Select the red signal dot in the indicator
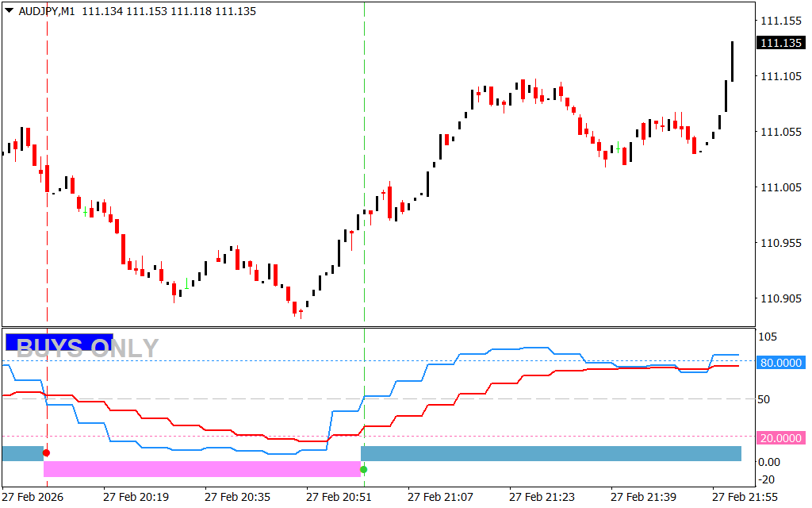Screen dimensions: 812x508 46,452
